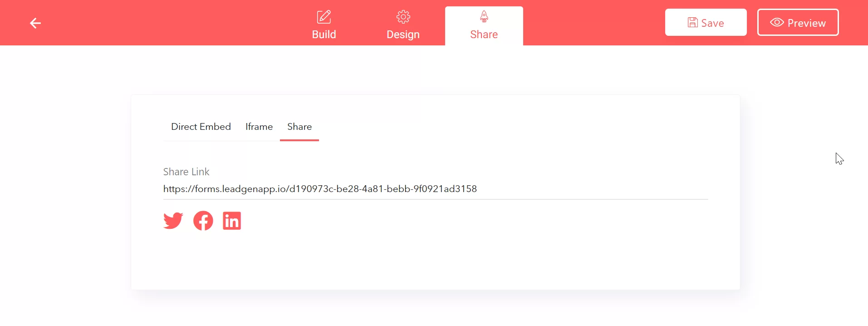Click the gear icon above Design
Screen dimensions: 868x326
403,17
